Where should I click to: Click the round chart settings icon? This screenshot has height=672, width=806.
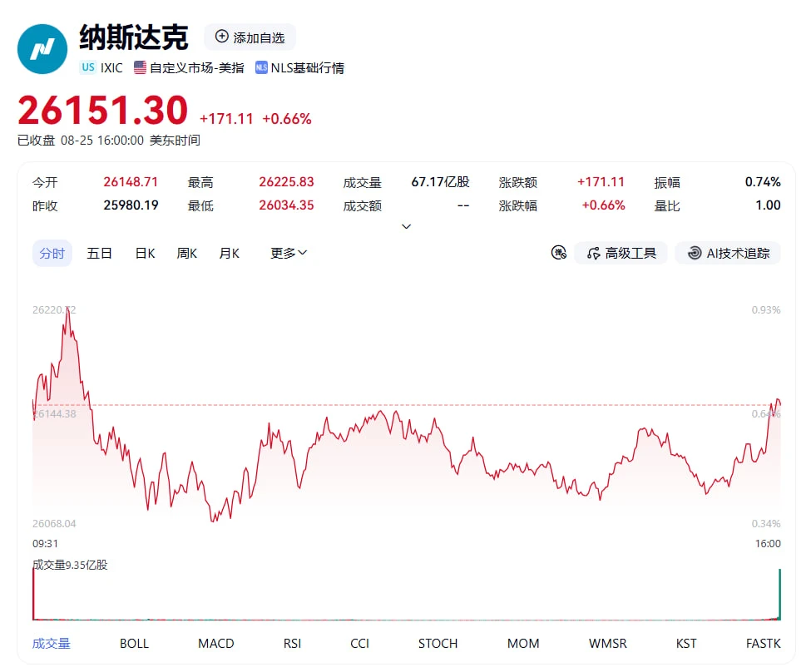point(559,253)
